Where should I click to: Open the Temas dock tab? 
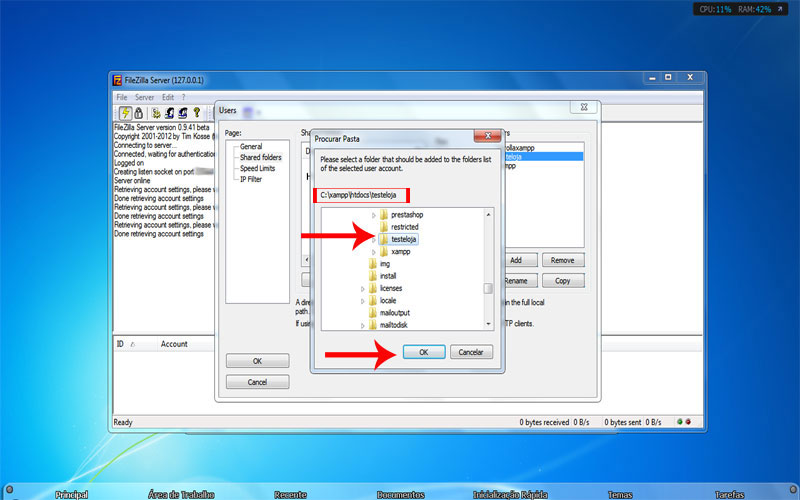(x=620, y=494)
